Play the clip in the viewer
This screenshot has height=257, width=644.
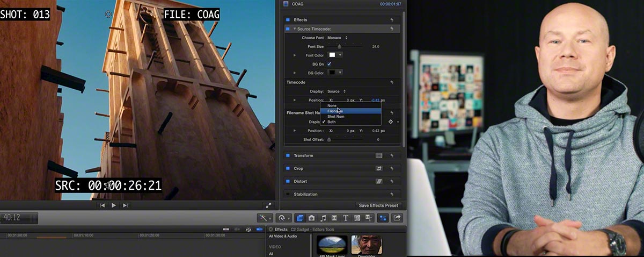(x=114, y=205)
